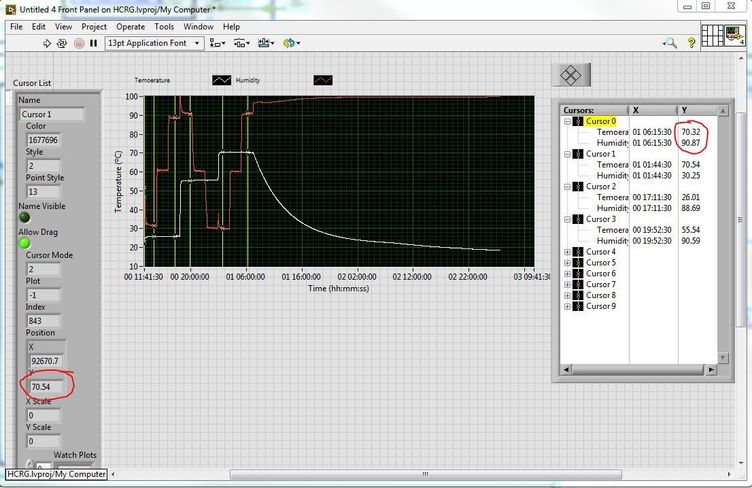Click the Cursor 6 glyph icon
This screenshot has width=752, height=488.
[x=578, y=274]
